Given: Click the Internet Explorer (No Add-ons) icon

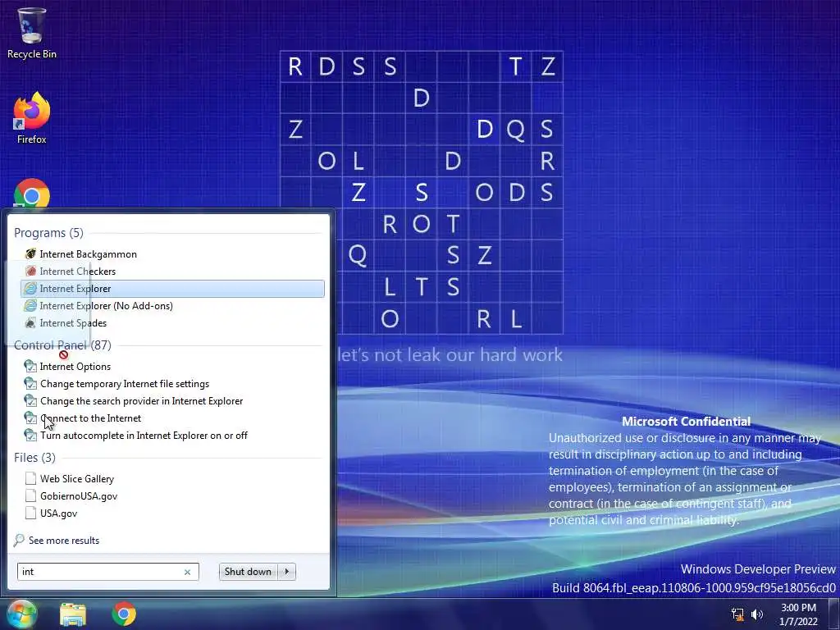Looking at the screenshot, I should coord(30,305).
